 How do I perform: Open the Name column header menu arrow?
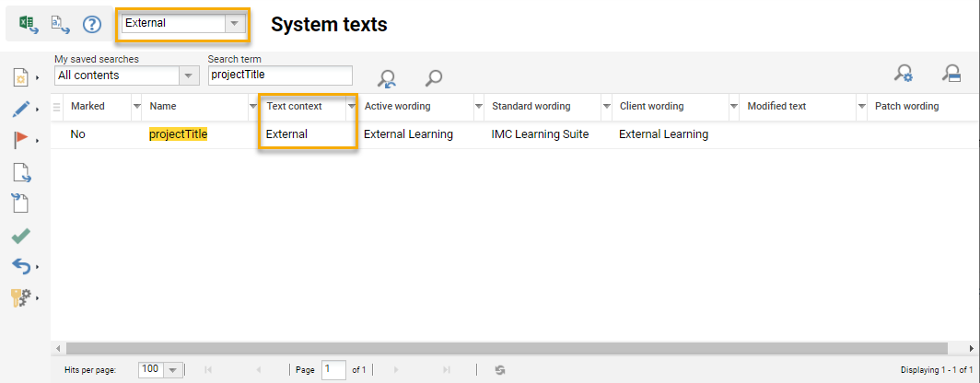click(x=253, y=107)
